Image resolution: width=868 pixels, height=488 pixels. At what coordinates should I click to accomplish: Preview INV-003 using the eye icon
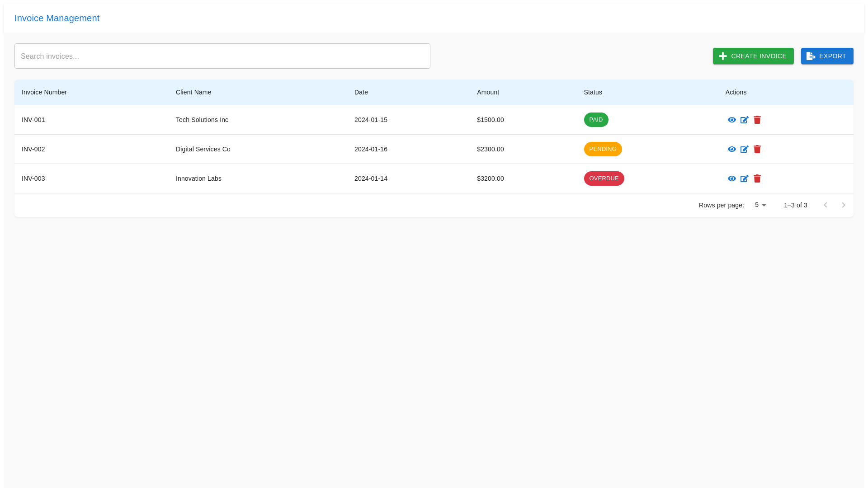[732, 178]
